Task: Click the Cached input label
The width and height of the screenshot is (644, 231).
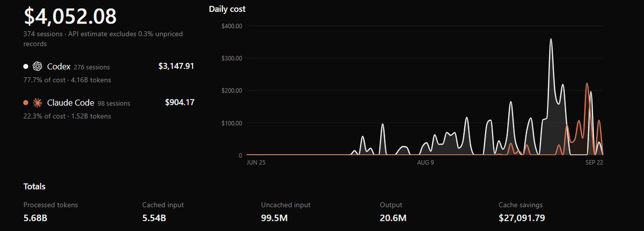Action: coord(163,205)
